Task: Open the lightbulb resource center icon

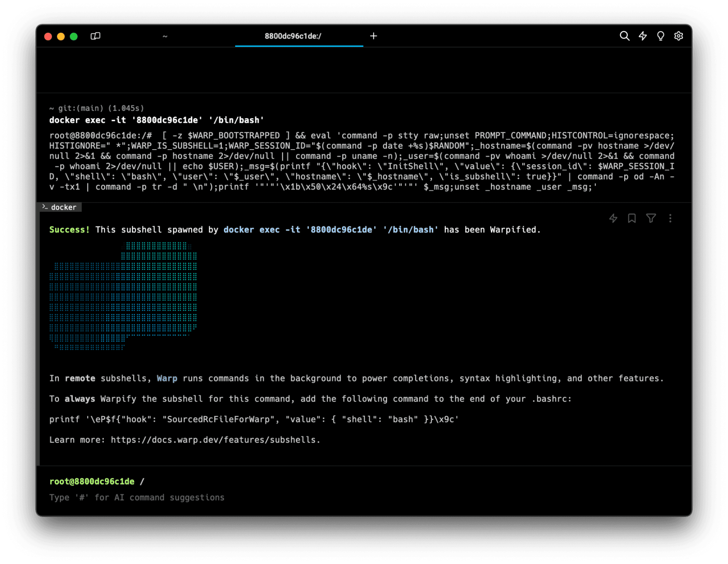Action: 660,36
